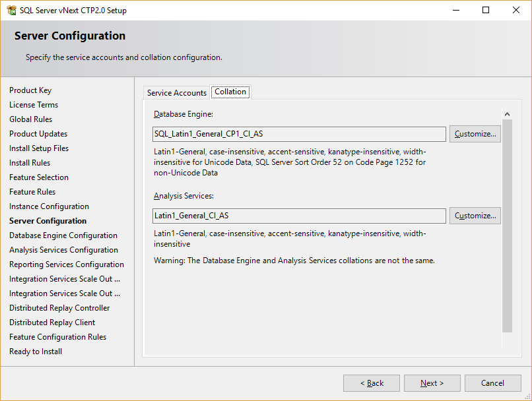Minimize the setup window
The height and width of the screenshot is (401, 532).
click(x=456, y=10)
